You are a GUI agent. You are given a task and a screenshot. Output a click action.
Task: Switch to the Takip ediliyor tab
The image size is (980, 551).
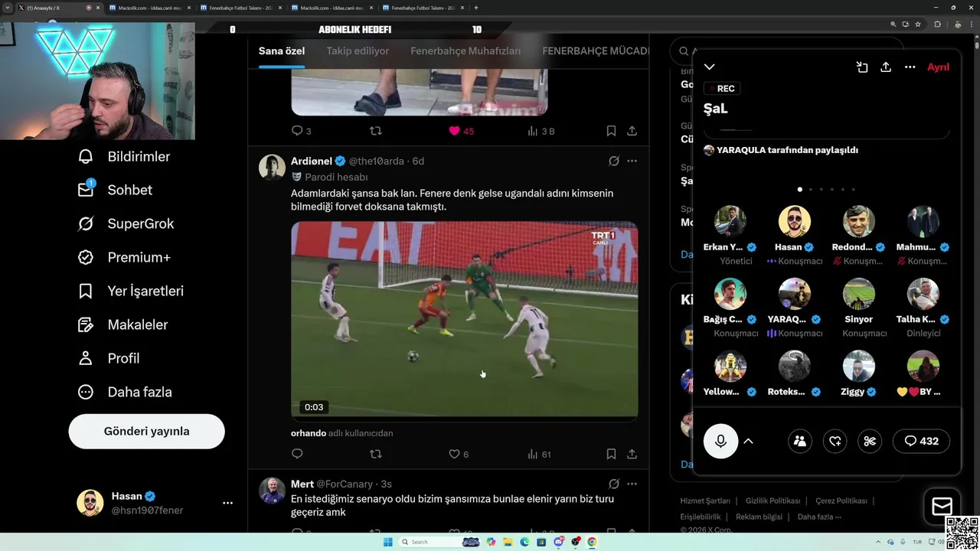point(358,51)
